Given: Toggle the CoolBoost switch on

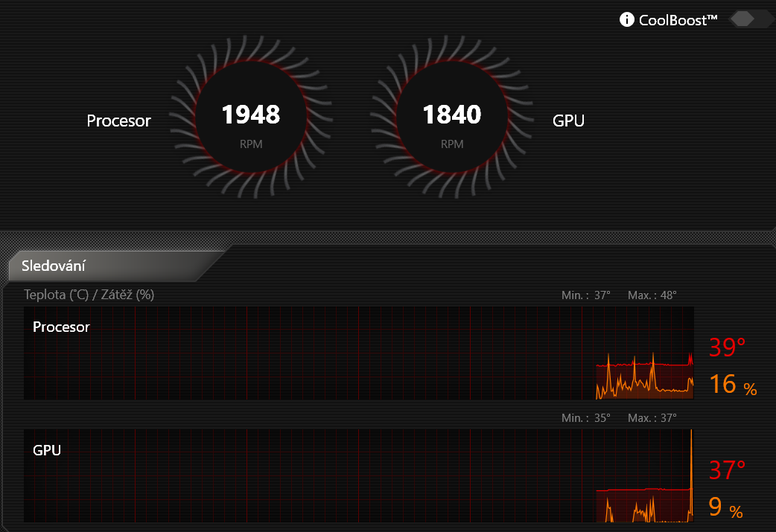Looking at the screenshot, I should point(751,19).
